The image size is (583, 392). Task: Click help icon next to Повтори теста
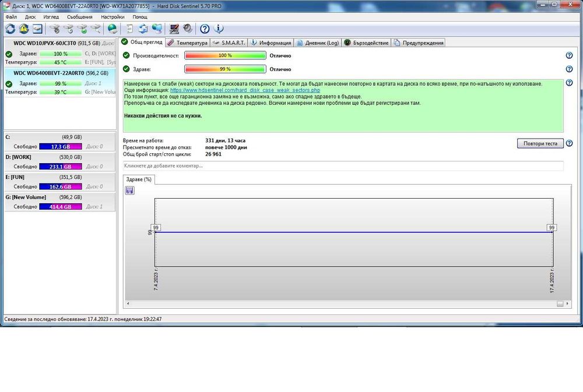pos(569,143)
